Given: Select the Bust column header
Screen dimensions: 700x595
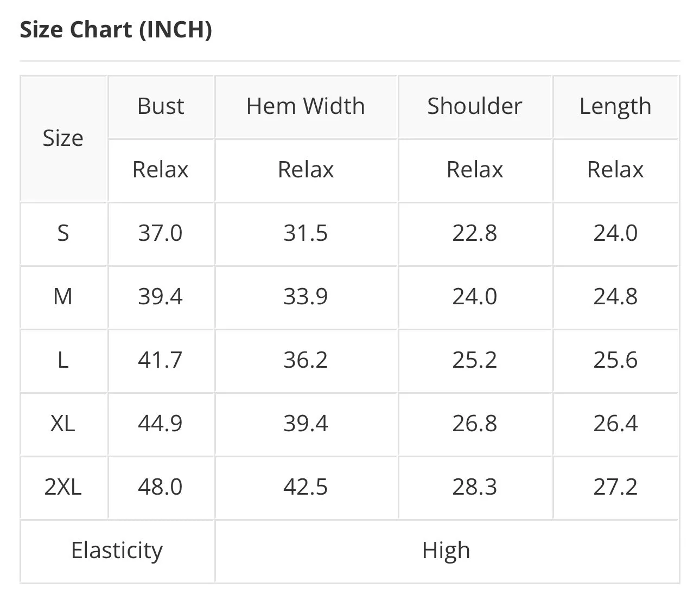Looking at the screenshot, I should (161, 106).
